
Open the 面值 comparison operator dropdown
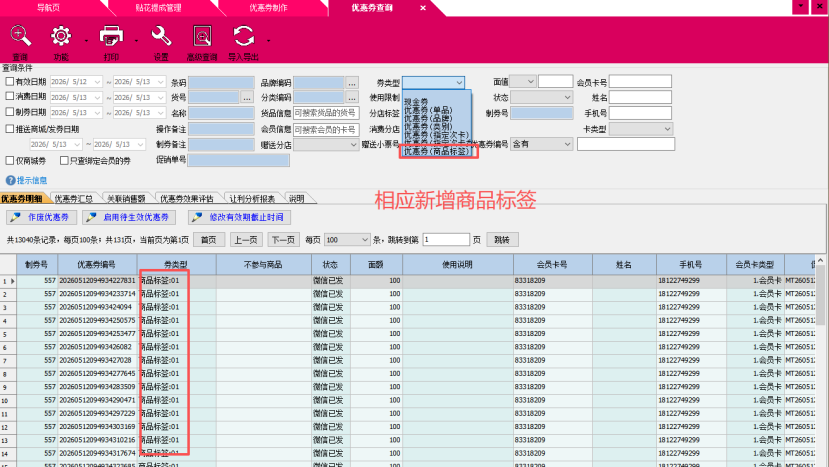coord(523,81)
